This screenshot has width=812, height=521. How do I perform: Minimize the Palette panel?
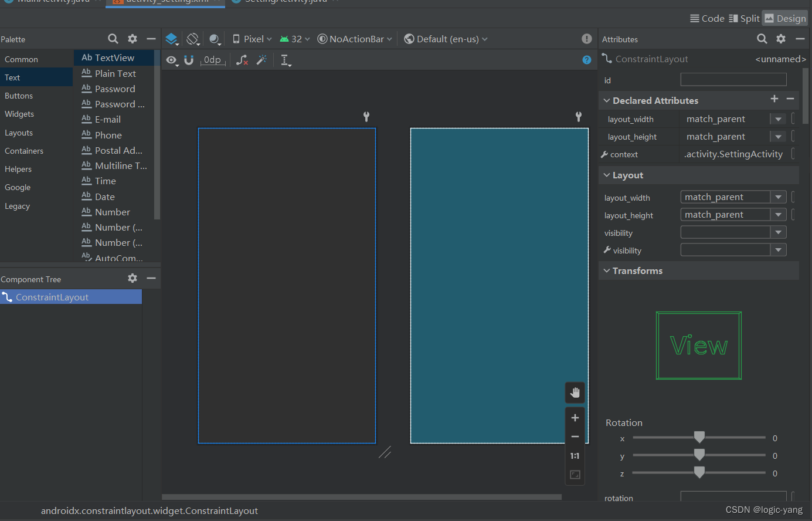(x=151, y=39)
